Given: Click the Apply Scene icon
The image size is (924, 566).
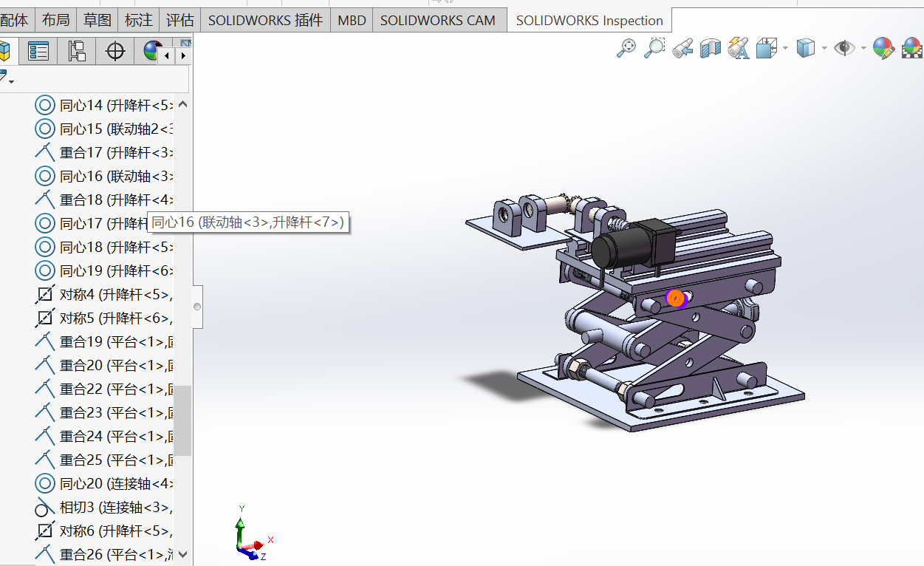Looking at the screenshot, I should (x=913, y=49).
